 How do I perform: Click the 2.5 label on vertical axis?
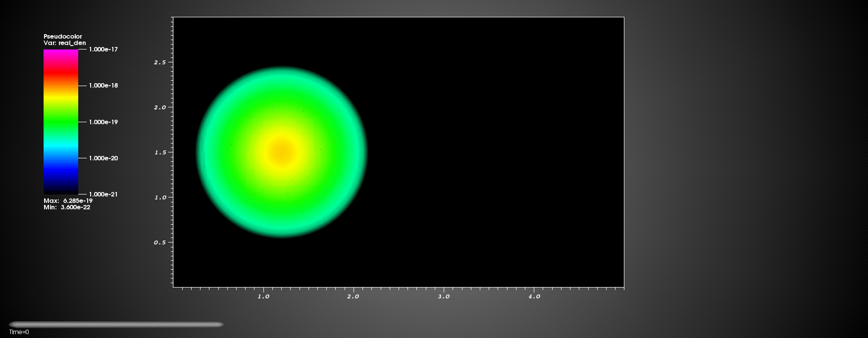point(160,62)
